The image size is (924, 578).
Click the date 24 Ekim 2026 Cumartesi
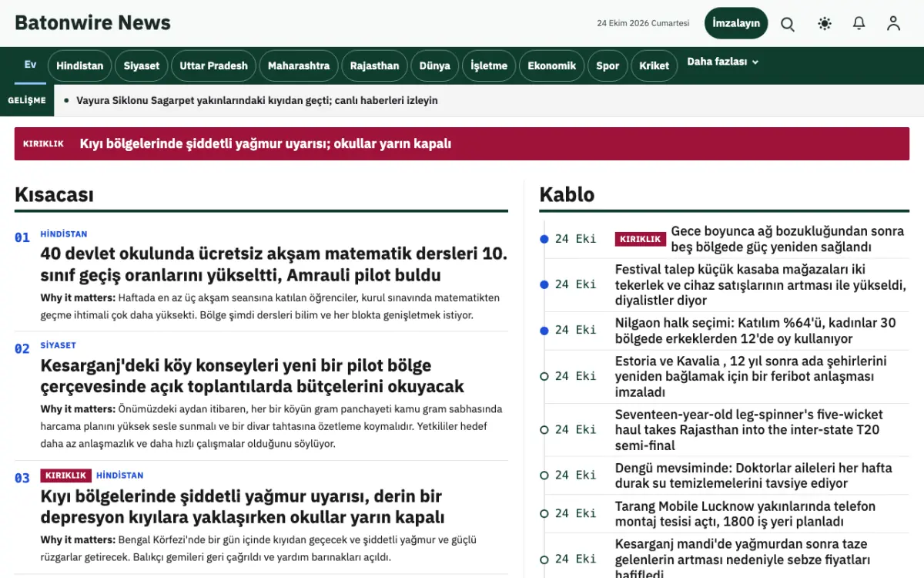(x=643, y=23)
